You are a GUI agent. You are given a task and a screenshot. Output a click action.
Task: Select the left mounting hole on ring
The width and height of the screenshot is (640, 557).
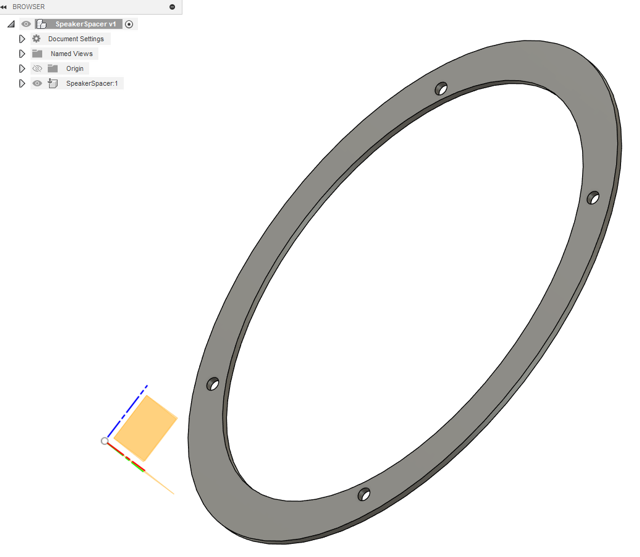(x=213, y=384)
